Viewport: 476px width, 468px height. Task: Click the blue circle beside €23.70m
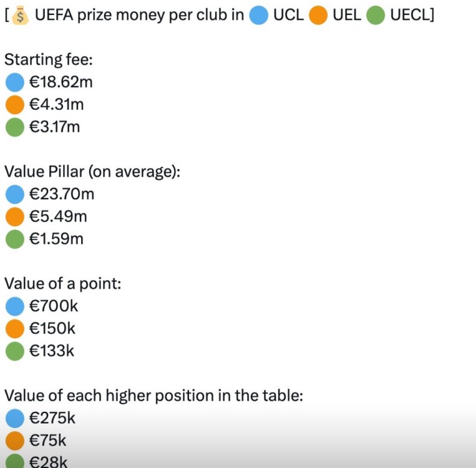(x=14, y=194)
